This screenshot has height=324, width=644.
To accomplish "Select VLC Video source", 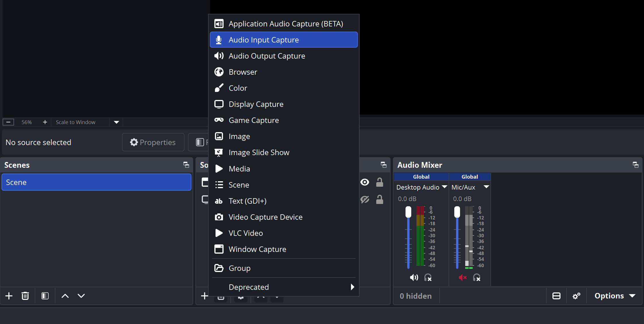I will (284, 233).
